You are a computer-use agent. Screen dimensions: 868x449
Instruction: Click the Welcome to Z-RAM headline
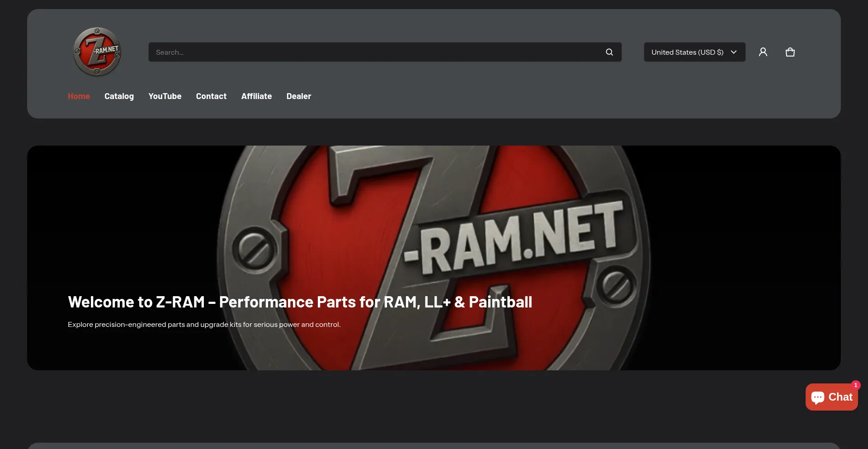pos(300,302)
